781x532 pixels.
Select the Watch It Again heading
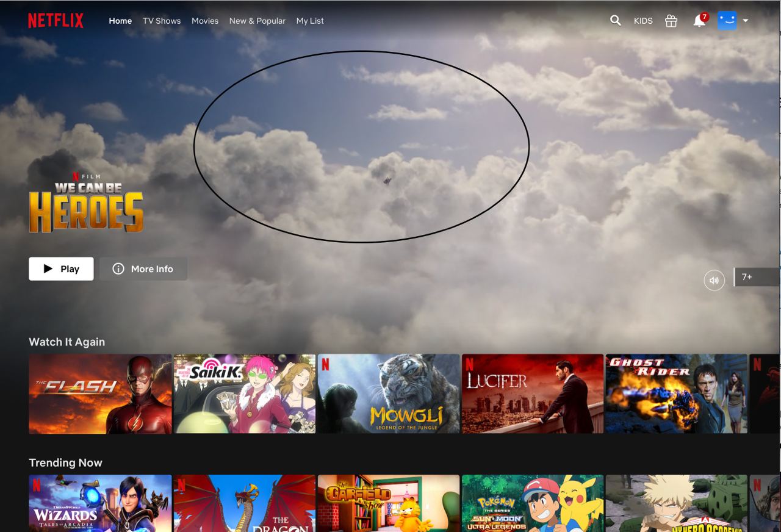(x=67, y=342)
